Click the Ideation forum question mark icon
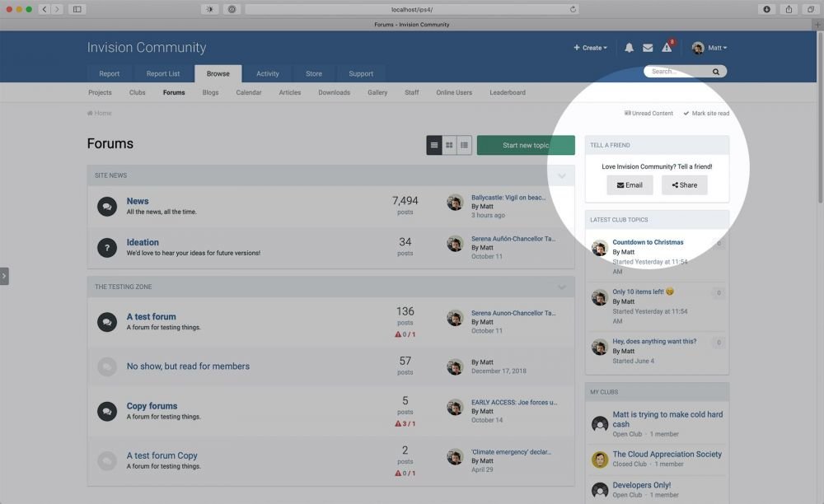824x504 pixels. click(106, 247)
